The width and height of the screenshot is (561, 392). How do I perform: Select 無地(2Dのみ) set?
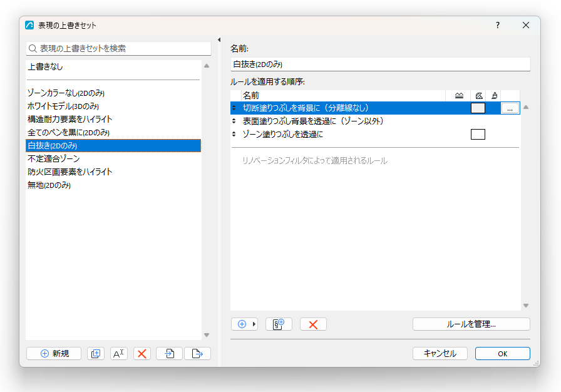[x=113, y=185]
